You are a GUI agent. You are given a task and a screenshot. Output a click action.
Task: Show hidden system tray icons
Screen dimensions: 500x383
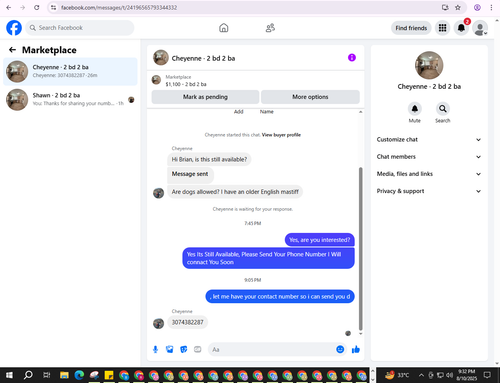pyautogui.click(x=421, y=375)
